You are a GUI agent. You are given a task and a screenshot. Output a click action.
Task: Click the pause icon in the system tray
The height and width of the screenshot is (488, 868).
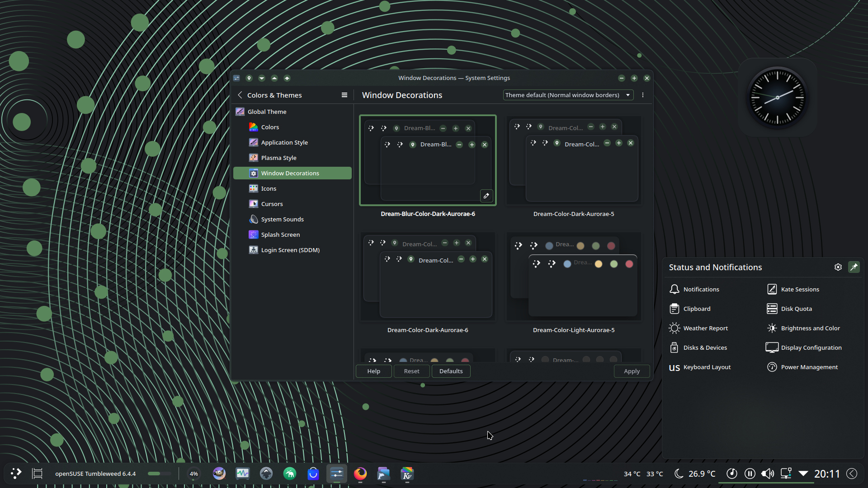(x=750, y=474)
